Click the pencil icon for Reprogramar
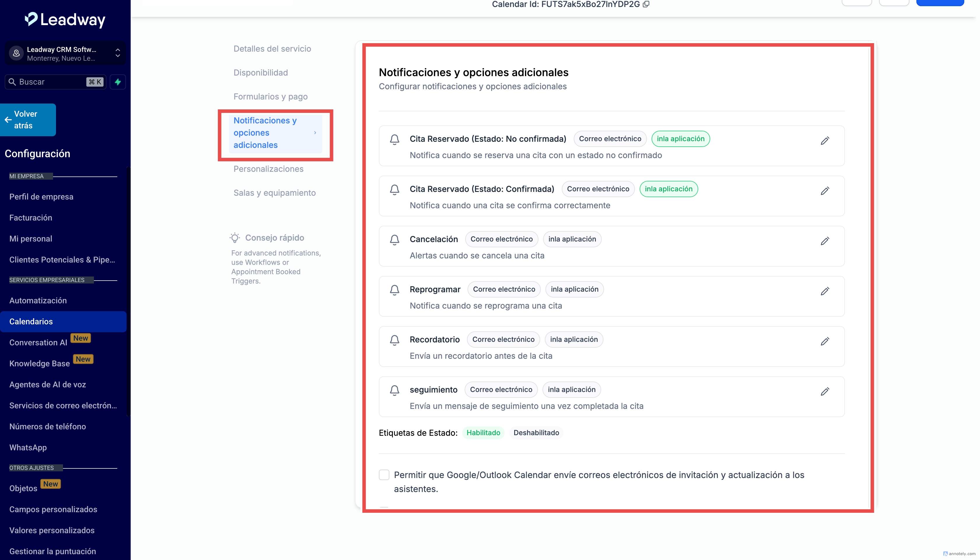This screenshot has width=980, height=560. (x=825, y=291)
